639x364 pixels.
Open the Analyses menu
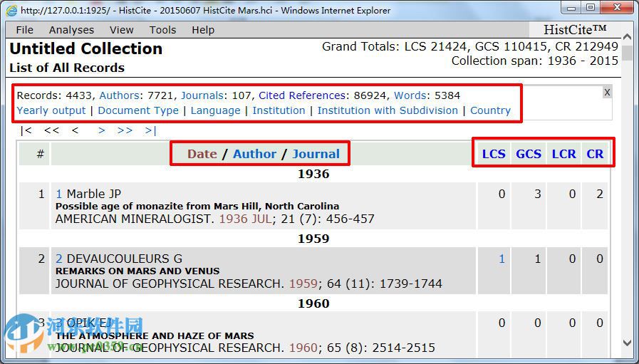click(x=71, y=30)
